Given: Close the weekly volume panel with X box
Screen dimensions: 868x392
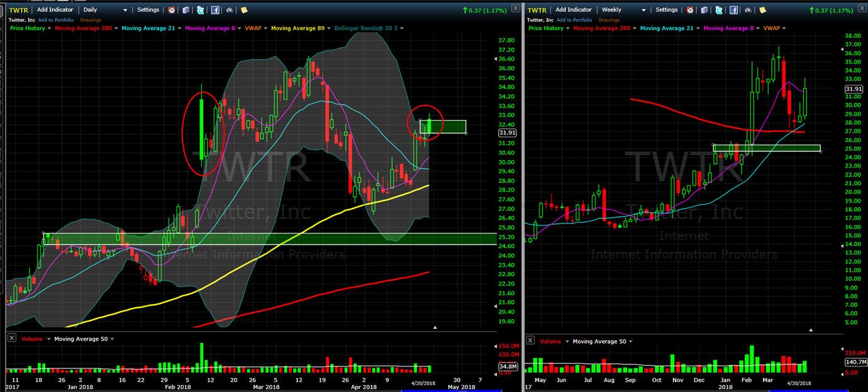Looking at the screenshot, I should (530, 340).
